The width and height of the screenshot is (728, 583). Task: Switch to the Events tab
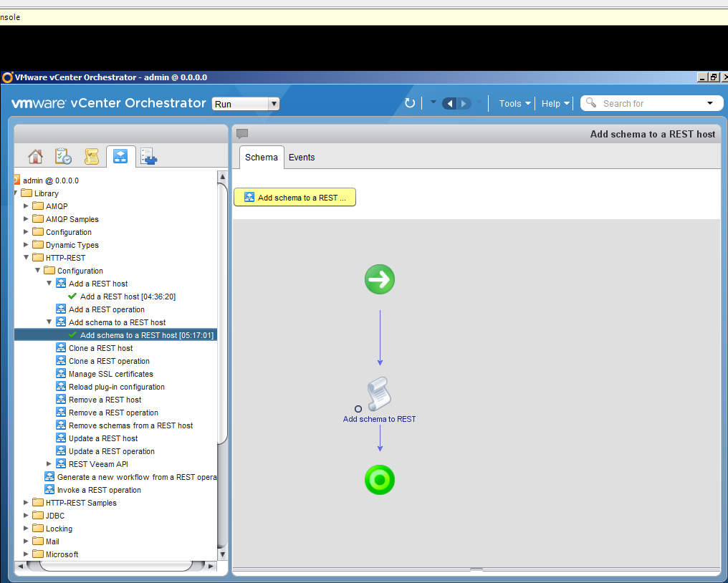pos(301,157)
